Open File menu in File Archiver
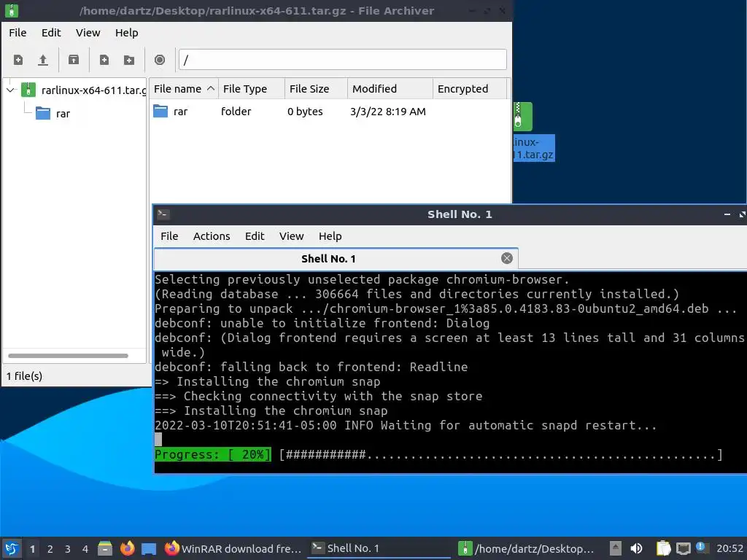The height and width of the screenshot is (560, 747). (x=18, y=33)
